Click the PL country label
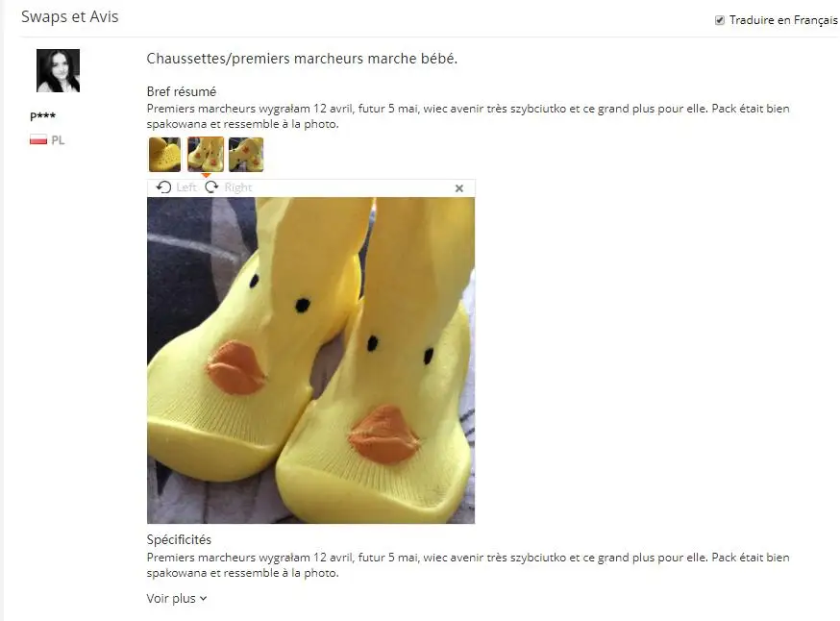Screen dimensions: 840x621 pyautogui.click(x=58, y=140)
